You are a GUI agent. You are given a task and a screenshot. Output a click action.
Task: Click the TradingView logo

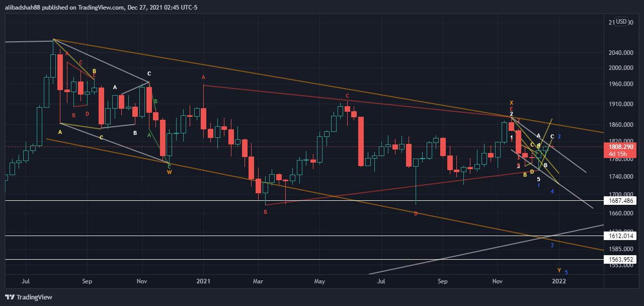(x=29, y=297)
